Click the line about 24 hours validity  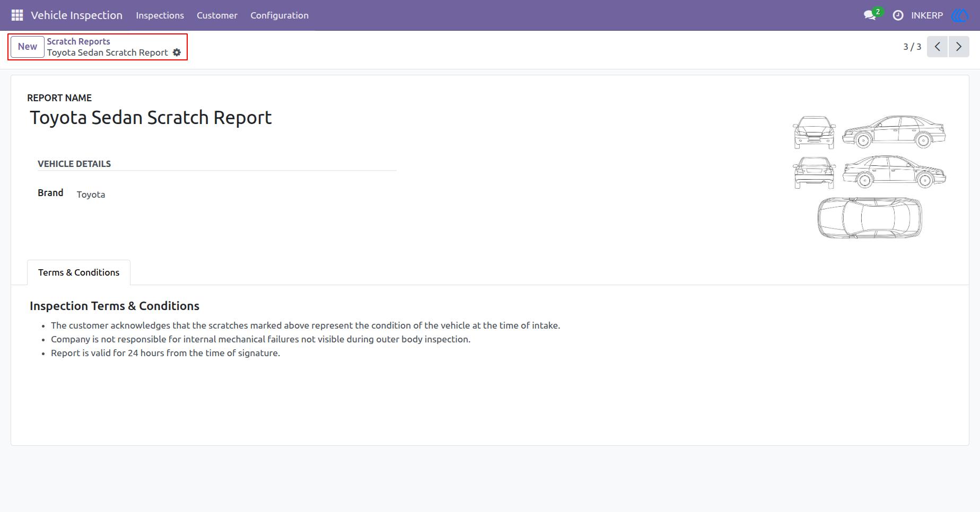[x=165, y=353]
